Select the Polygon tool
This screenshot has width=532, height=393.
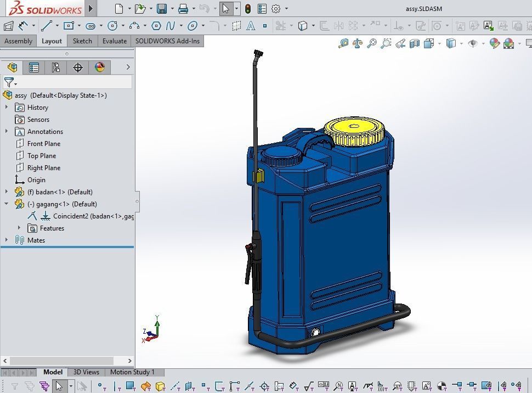click(x=156, y=26)
